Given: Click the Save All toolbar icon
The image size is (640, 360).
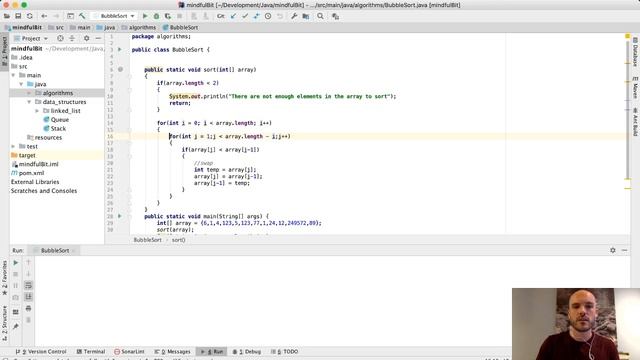Looking at the screenshot, I should (x=18, y=16).
